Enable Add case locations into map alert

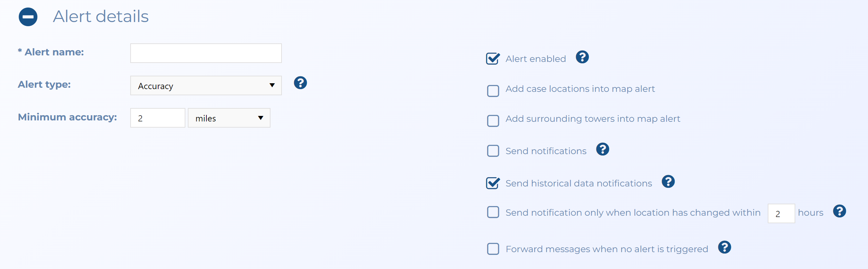(x=493, y=91)
